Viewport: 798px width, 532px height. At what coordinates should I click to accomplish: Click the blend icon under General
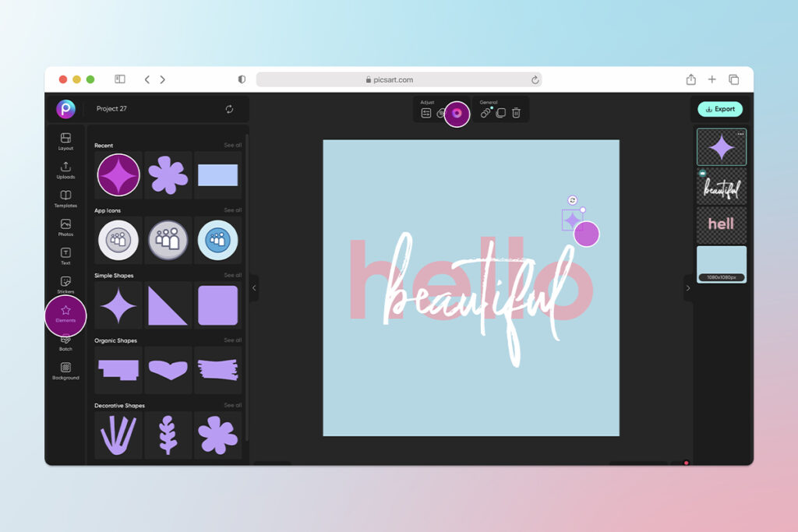[x=486, y=114]
